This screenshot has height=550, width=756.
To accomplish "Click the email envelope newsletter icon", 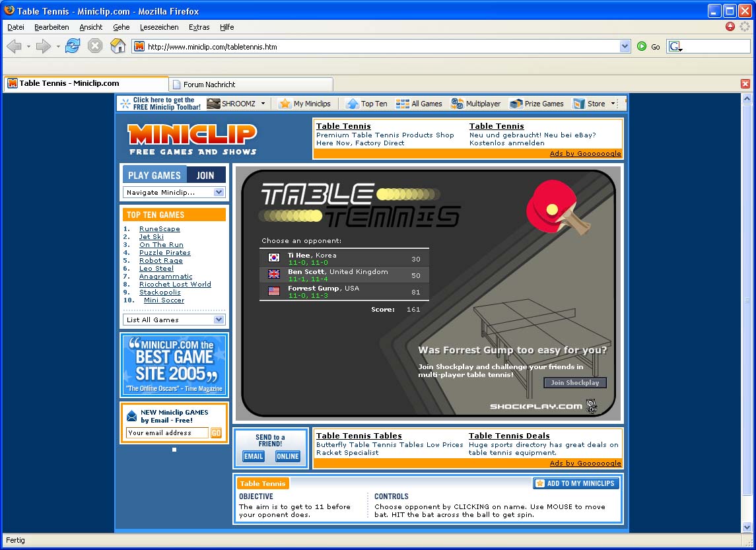I will (x=131, y=415).
